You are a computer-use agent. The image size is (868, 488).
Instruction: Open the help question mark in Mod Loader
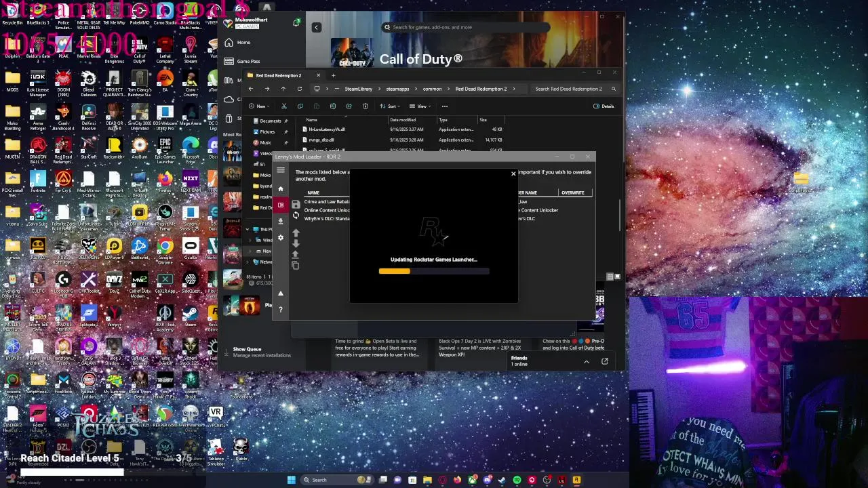coord(281,310)
